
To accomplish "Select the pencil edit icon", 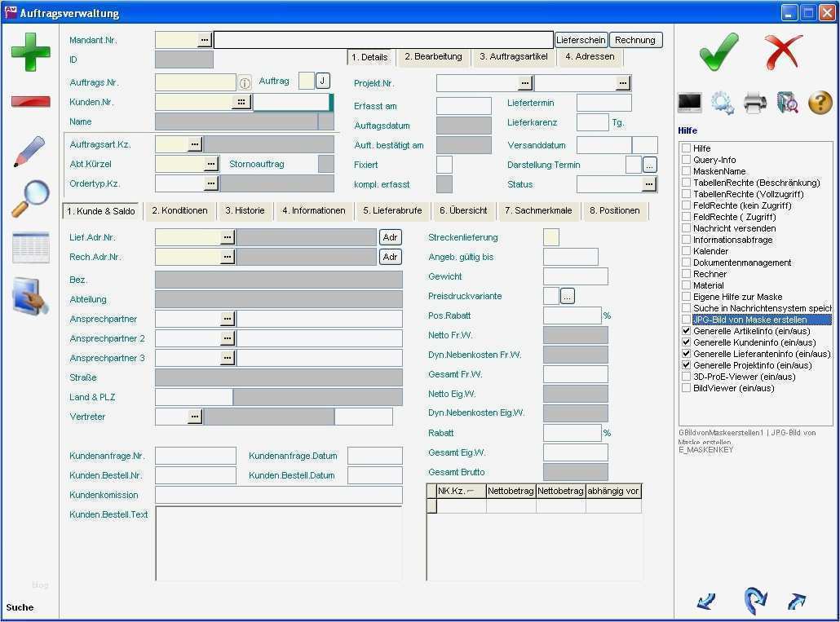I will point(29,152).
